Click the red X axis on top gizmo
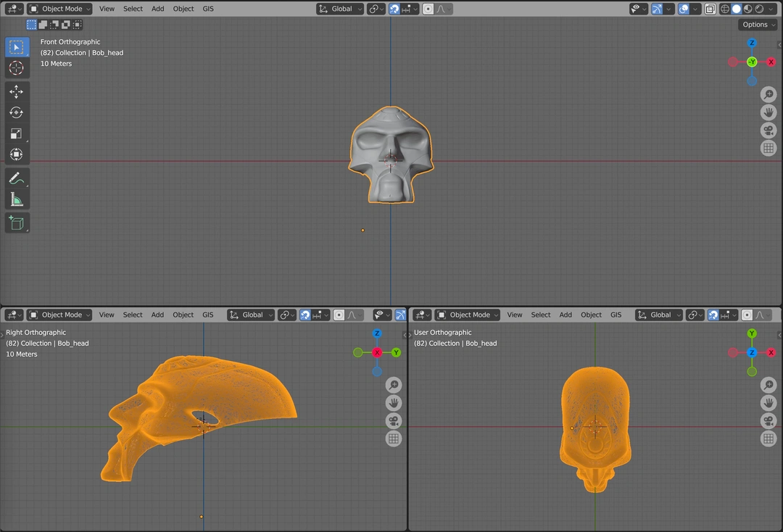Image resolution: width=783 pixels, height=532 pixels. click(x=771, y=62)
